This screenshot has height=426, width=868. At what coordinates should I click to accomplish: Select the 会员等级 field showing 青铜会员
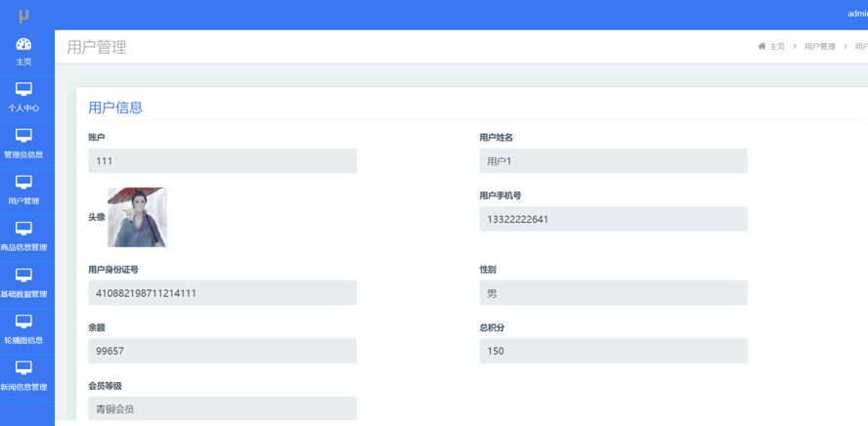pyautogui.click(x=222, y=408)
